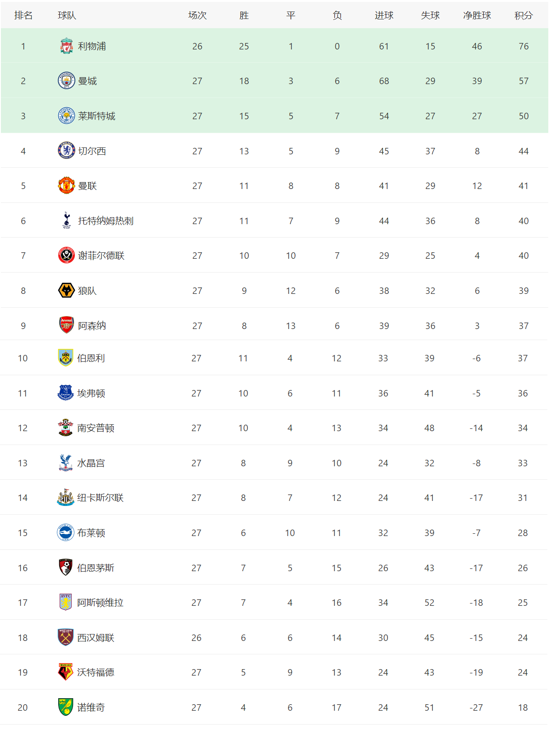This screenshot has height=756, width=552.
Task: Open the 莱斯特城 team link
Action: pos(97,116)
